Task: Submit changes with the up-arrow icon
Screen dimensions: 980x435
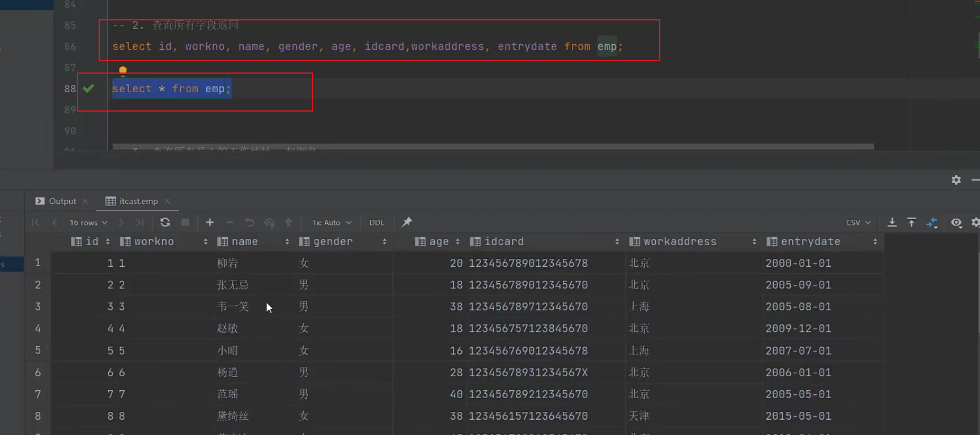Action: coord(289,223)
